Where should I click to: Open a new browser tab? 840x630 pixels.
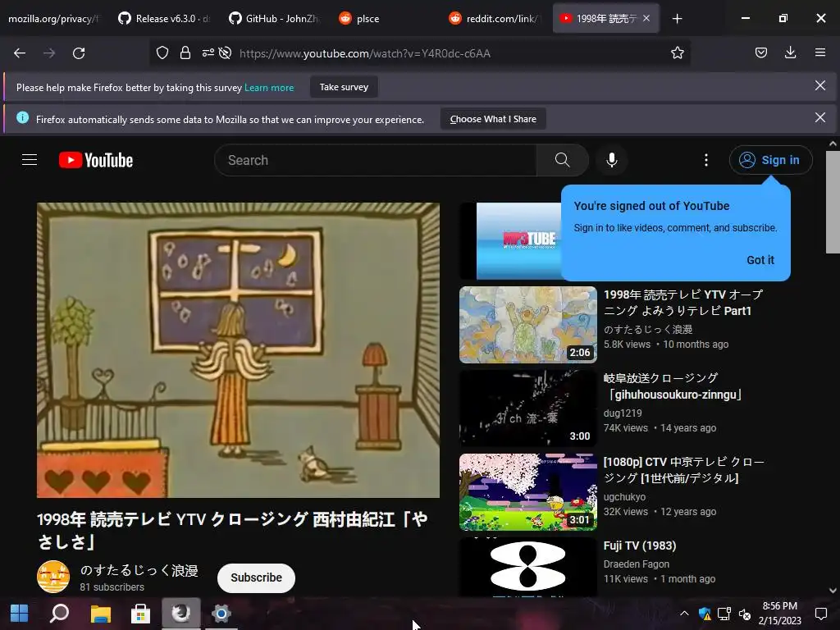[x=677, y=19]
